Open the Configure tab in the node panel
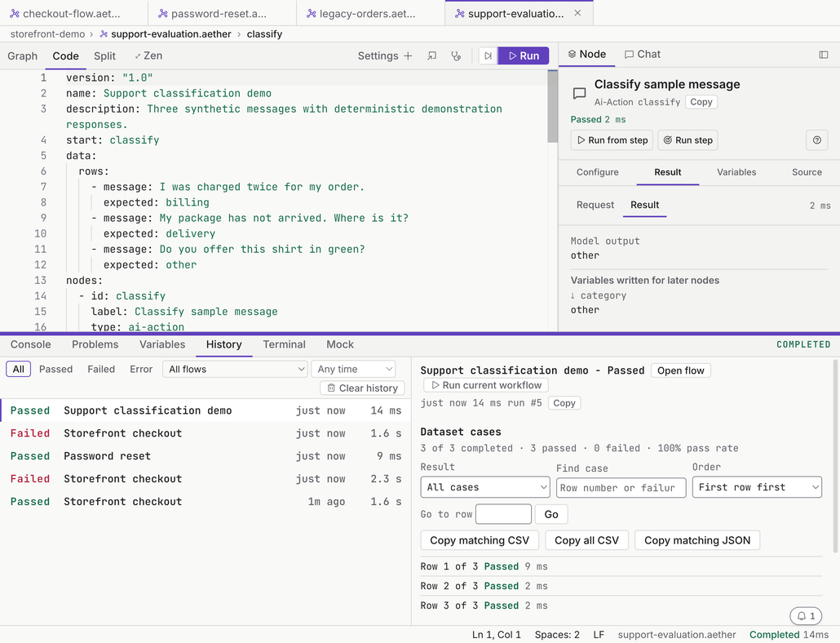 (597, 172)
